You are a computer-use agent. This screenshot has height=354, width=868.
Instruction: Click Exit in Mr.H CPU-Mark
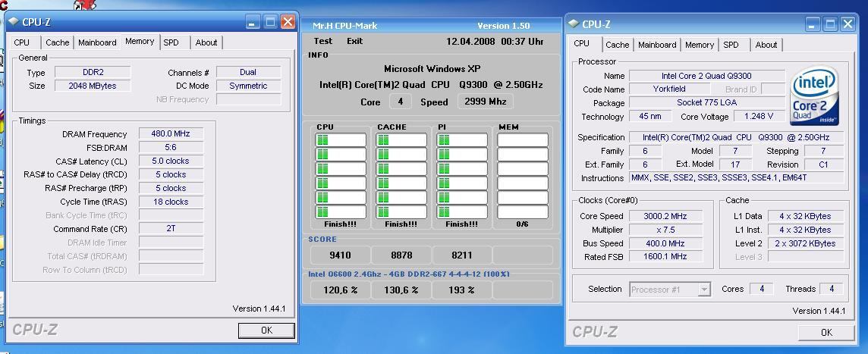coord(355,41)
